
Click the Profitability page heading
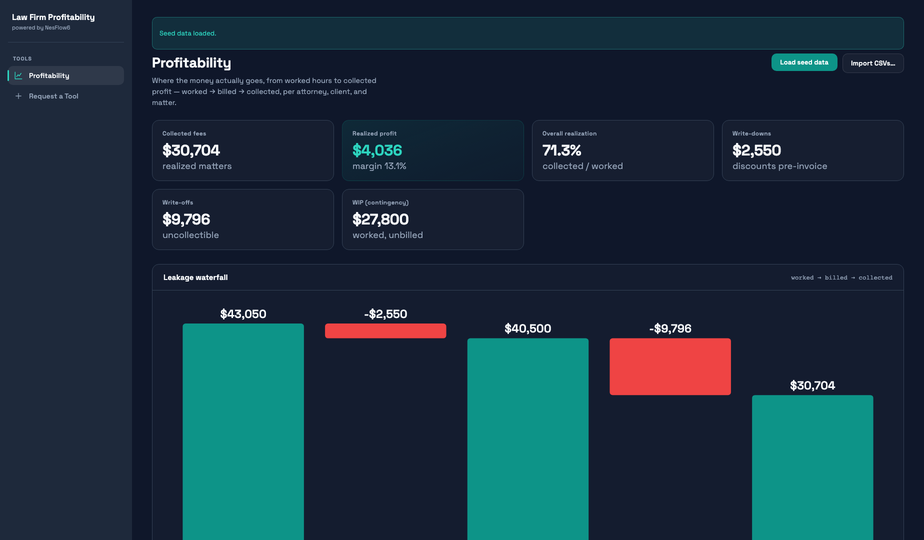[x=192, y=63]
